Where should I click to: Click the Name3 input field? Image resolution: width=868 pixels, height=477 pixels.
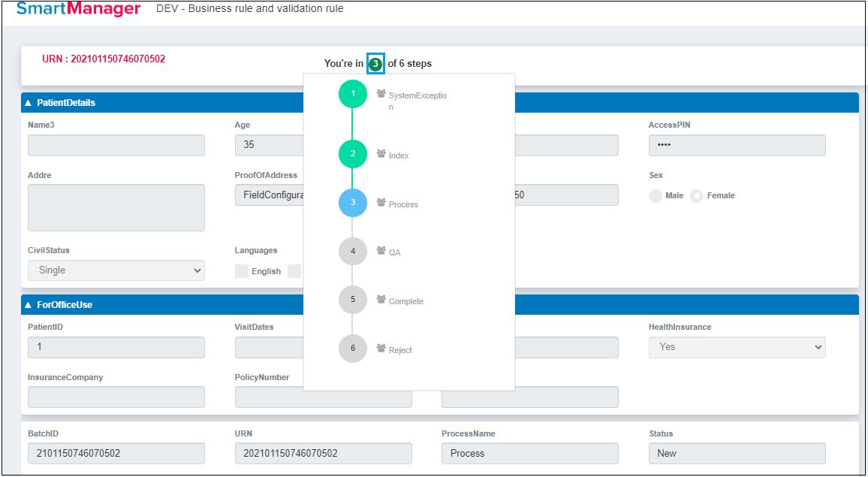(116, 146)
